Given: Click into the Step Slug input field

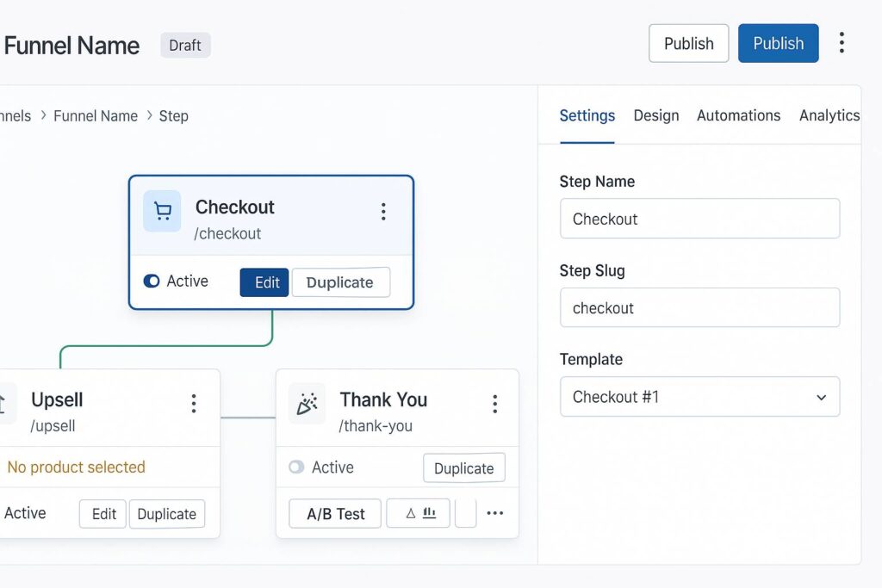Looking at the screenshot, I should pos(699,308).
